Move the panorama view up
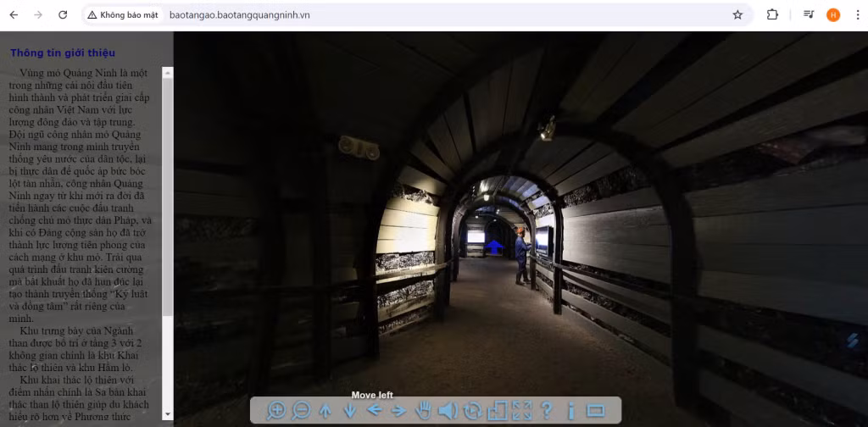 coord(325,410)
